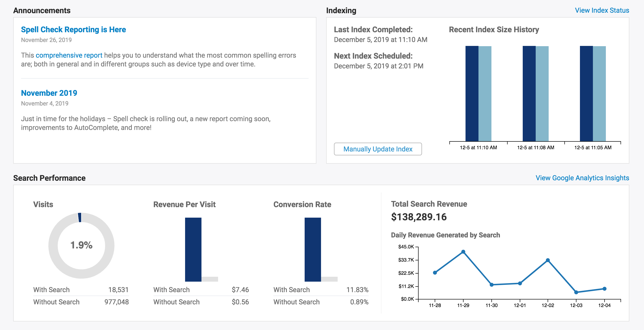Click the small navy segment of Visits donut
The width and height of the screenshot is (644, 330).
[x=80, y=217]
